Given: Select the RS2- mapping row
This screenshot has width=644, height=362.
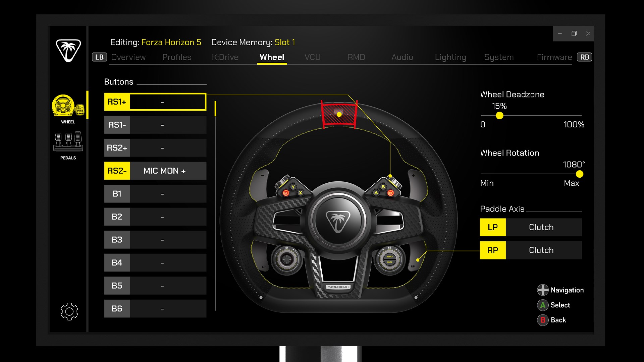Looking at the screenshot, I should tap(117, 171).
